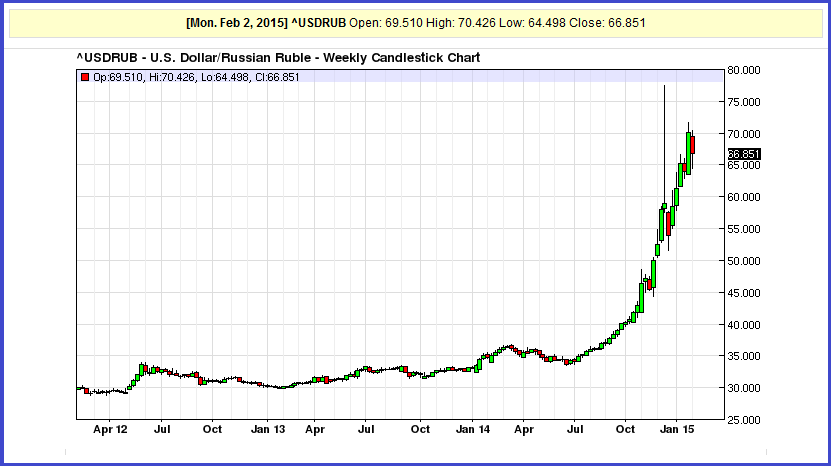831x466 pixels.
Task: Click the 45.000 y-axis label
Action: 744,293
